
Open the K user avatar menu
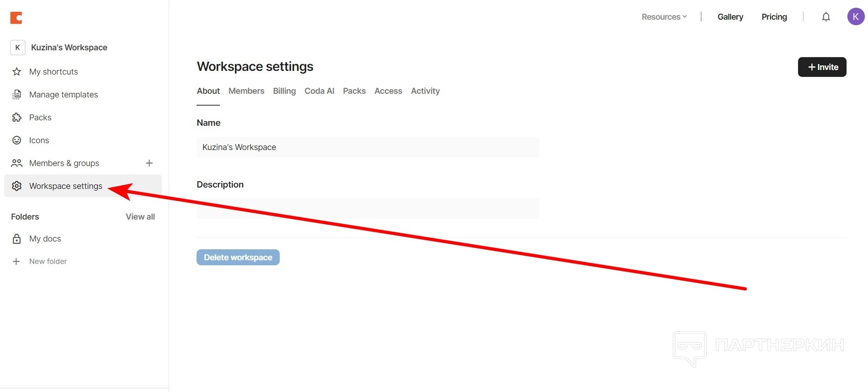pos(856,16)
